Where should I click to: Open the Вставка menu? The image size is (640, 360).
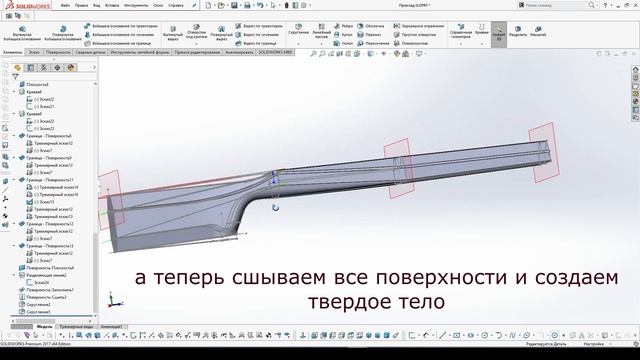click(x=112, y=6)
